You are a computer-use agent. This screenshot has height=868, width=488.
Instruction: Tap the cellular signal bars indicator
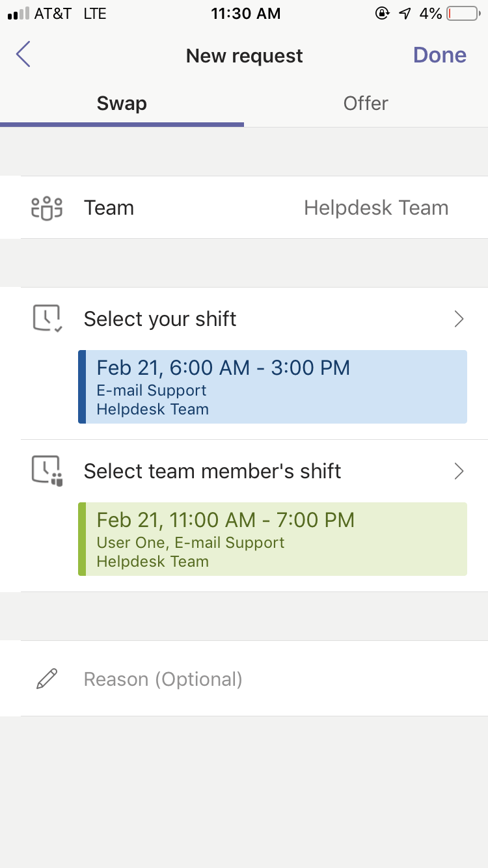click(18, 14)
